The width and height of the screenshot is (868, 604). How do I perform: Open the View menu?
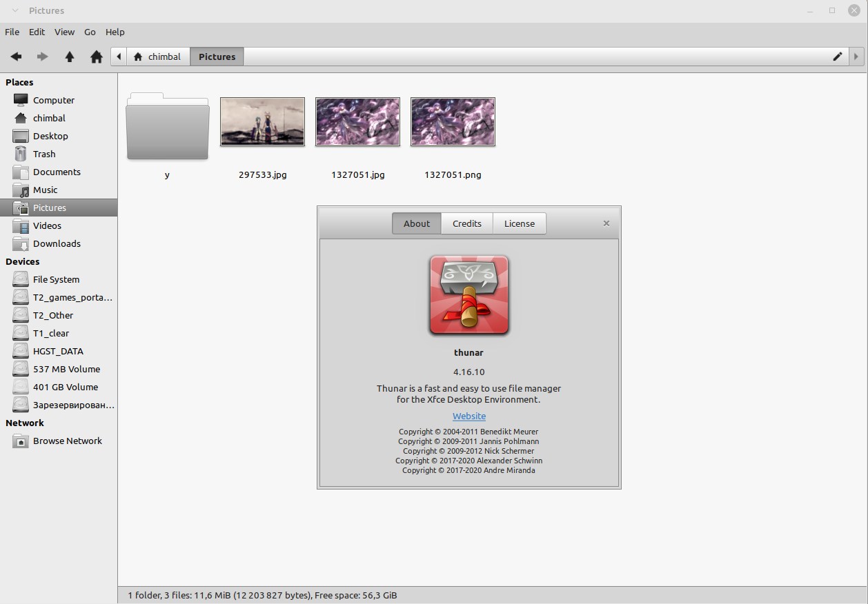click(64, 32)
